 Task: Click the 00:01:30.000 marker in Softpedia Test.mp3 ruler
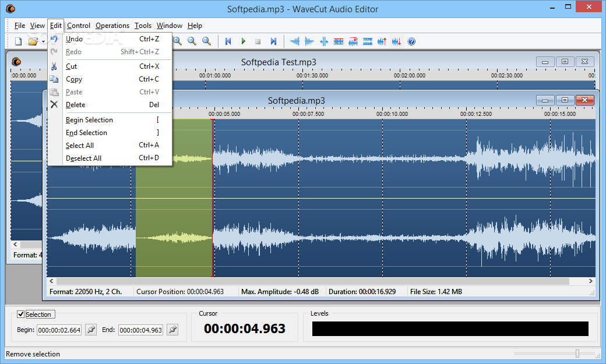pos(312,75)
